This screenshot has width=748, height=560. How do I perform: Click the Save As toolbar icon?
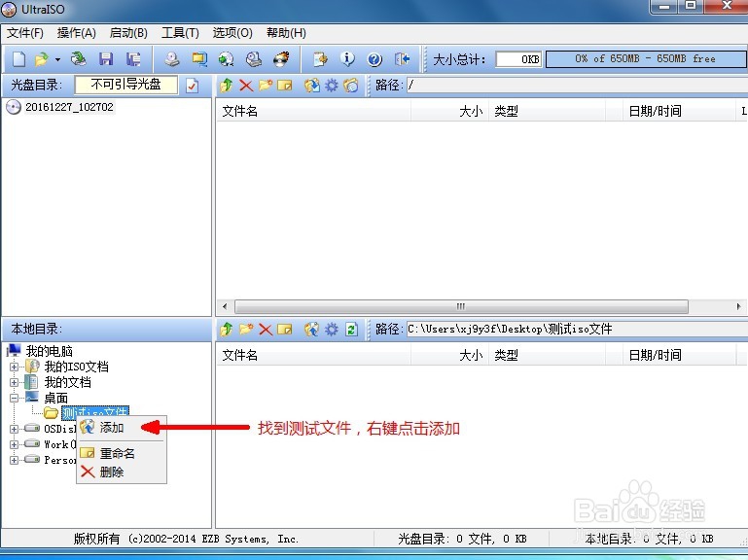pyautogui.click(x=133, y=59)
